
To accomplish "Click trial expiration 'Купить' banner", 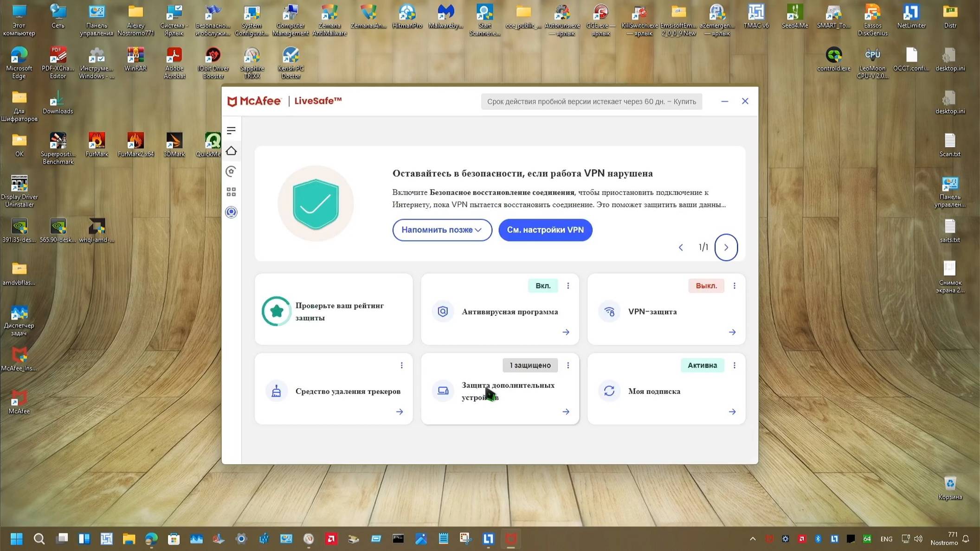I will [591, 102].
